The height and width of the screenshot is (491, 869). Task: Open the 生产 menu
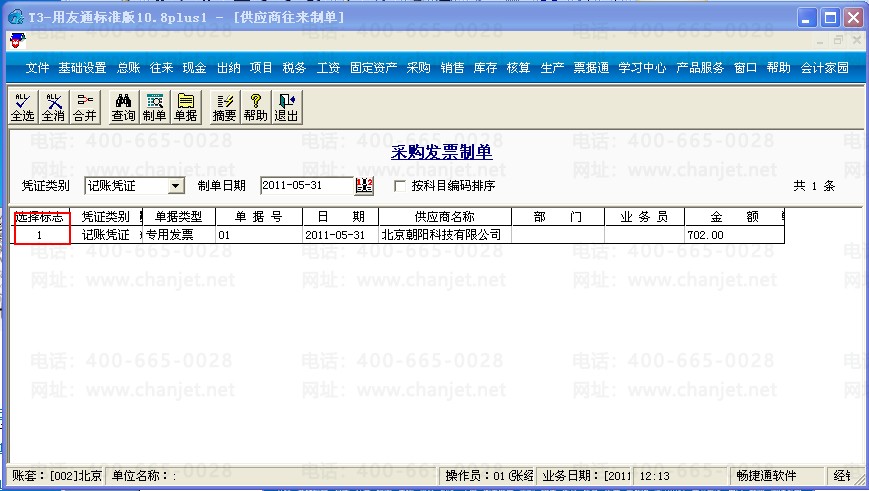pyautogui.click(x=552, y=68)
